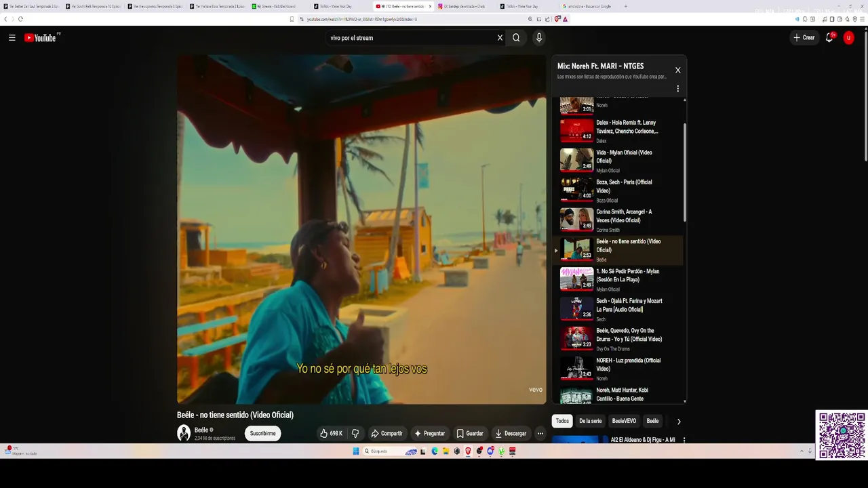Play No Sé Pedir Perdón - Mylan

617,280
